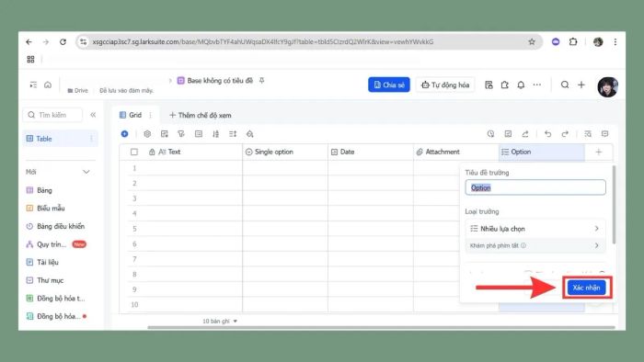Viewport: 644px width, 362px height.
Task: Open the Grid tab options menu dots
Action: click(x=150, y=115)
